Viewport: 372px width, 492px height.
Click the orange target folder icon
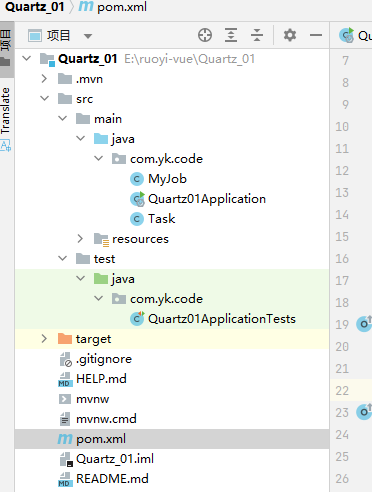point(65,339)
